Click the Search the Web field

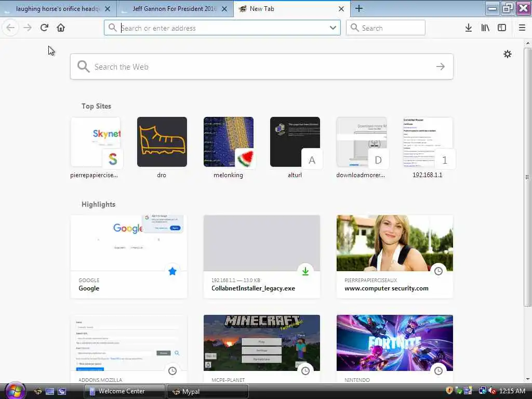(262, 67)
